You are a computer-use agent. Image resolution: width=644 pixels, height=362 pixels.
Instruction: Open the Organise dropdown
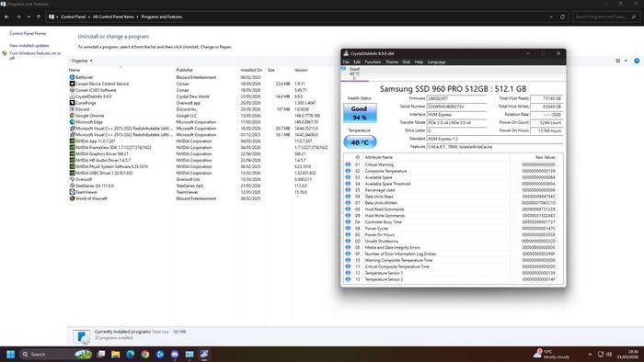[82, 61]
